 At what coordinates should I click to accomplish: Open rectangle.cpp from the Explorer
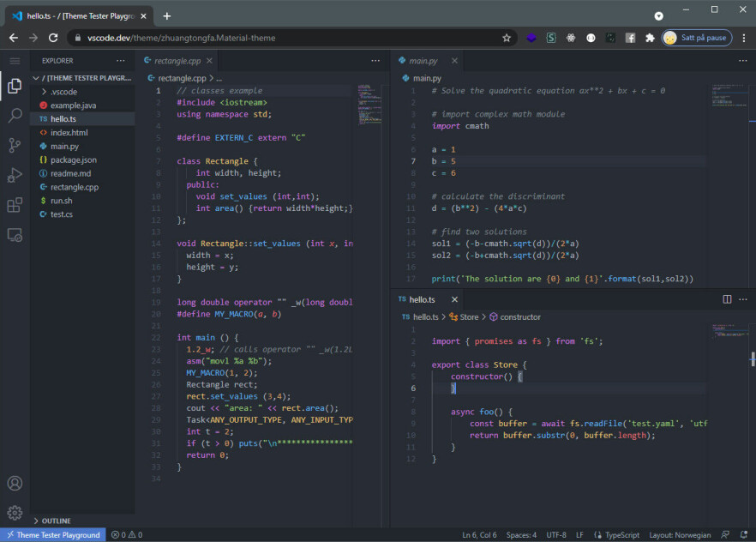click(x=82, y=187)
